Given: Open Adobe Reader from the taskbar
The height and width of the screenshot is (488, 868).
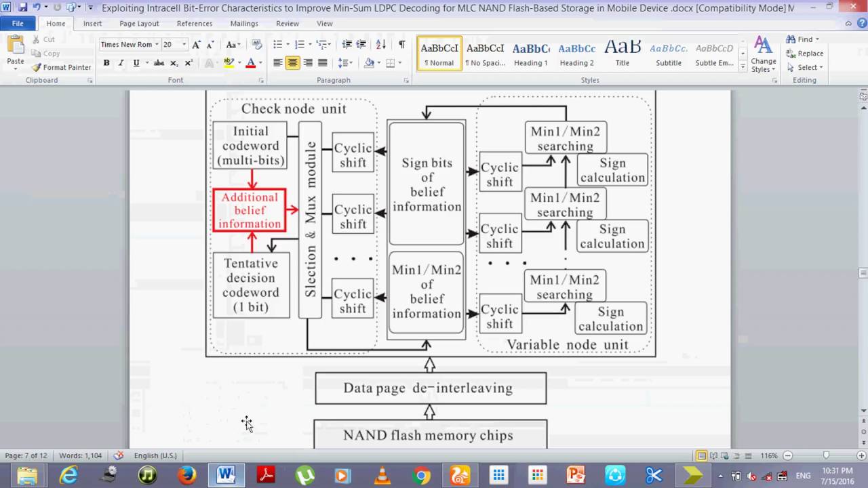Looking at the screenshot, I should [x=265, y=476].
